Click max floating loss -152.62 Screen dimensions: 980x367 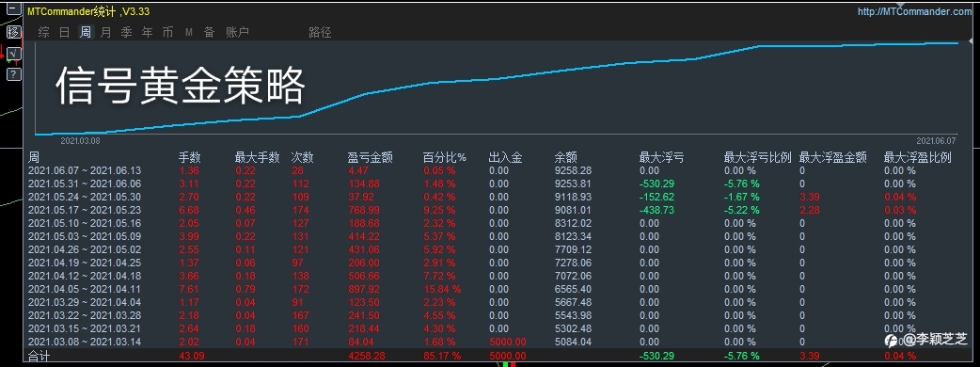pyautogui.click(x=656, y=197)
